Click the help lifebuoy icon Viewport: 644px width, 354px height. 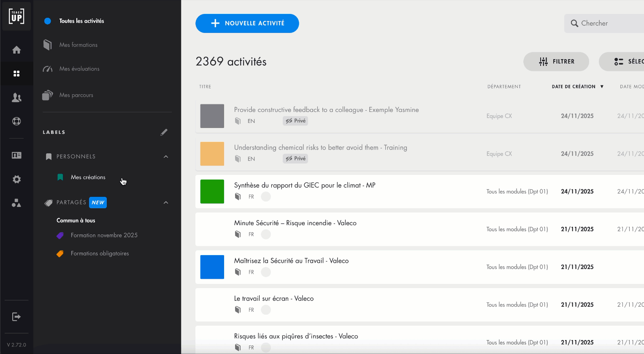point(16,121)
